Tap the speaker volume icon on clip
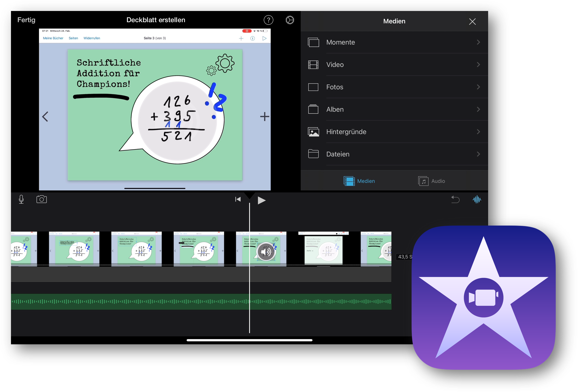 (266, 252)
